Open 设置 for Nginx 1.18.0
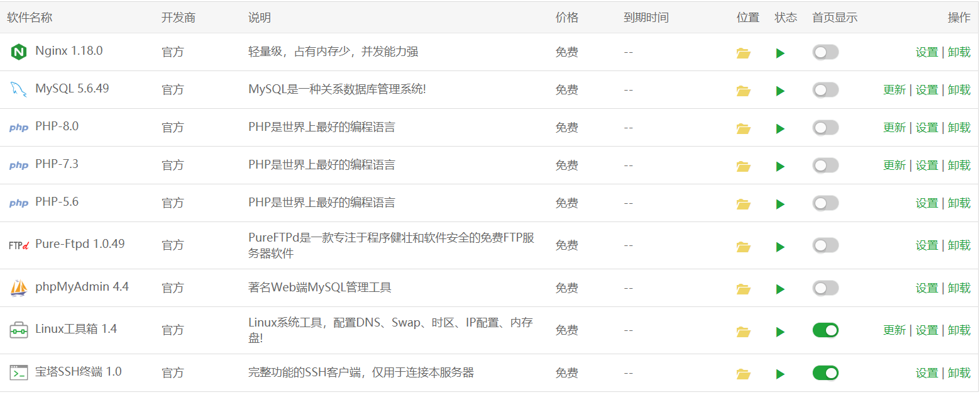Image resolution: width=980 pixels, height=397 pixels. click(927, 52)
